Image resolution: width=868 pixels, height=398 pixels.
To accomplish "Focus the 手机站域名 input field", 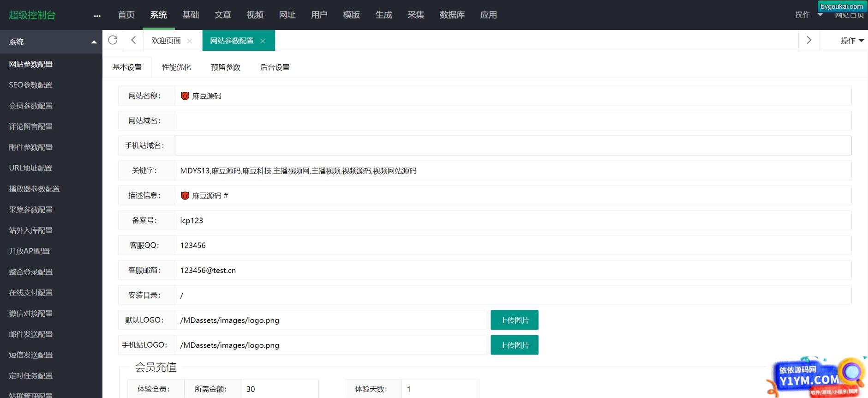I will tap(513, 145).
